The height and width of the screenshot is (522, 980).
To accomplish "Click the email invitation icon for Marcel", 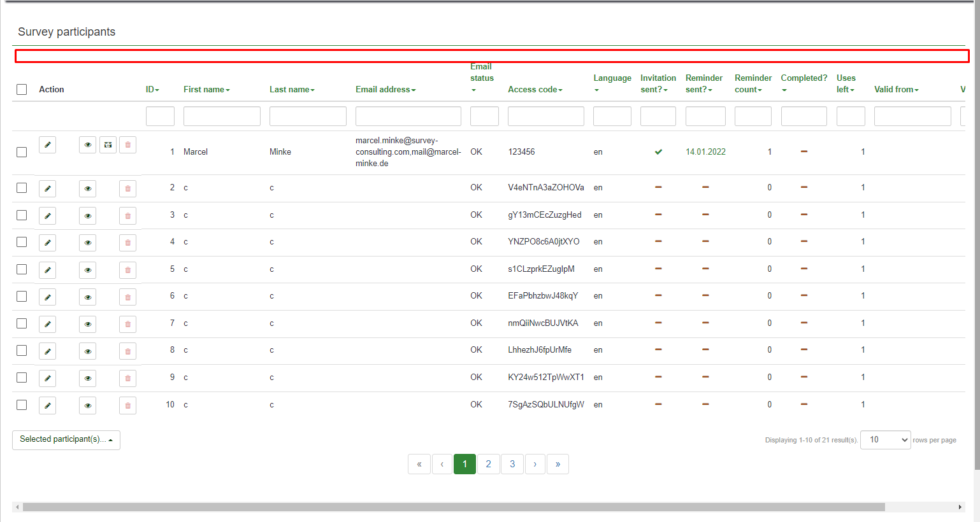I will click(x=108, y=145).
